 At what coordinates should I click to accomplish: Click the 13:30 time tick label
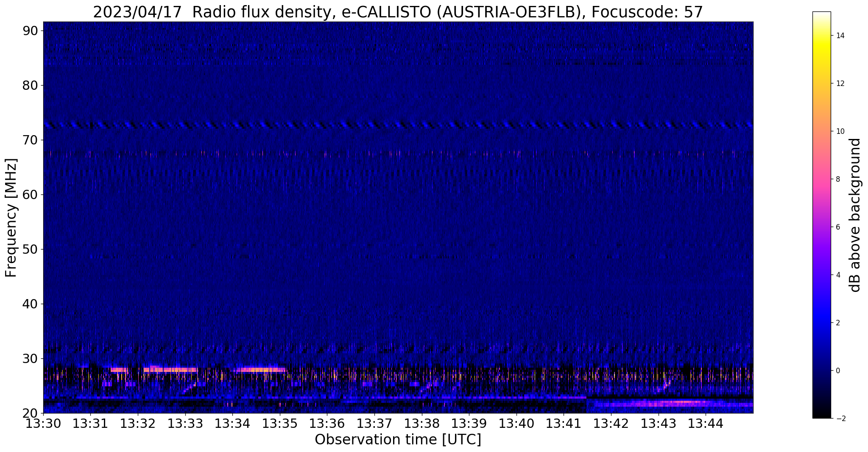coord(43,423)
